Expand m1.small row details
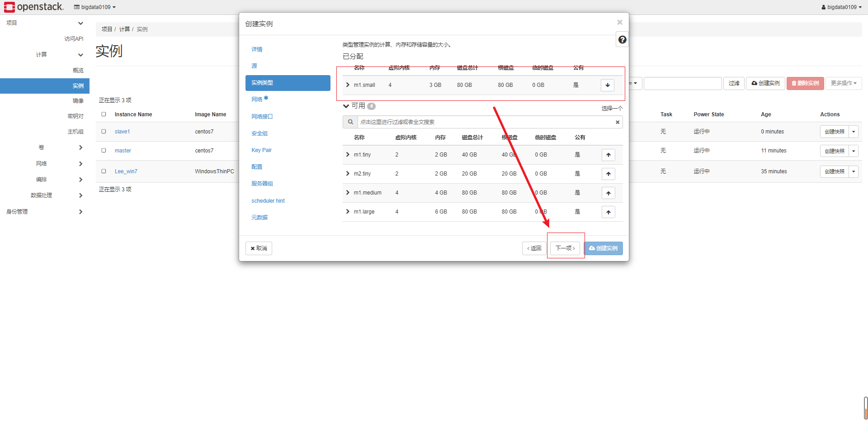Viewport: 868px width, 428px height. point(348,85)
